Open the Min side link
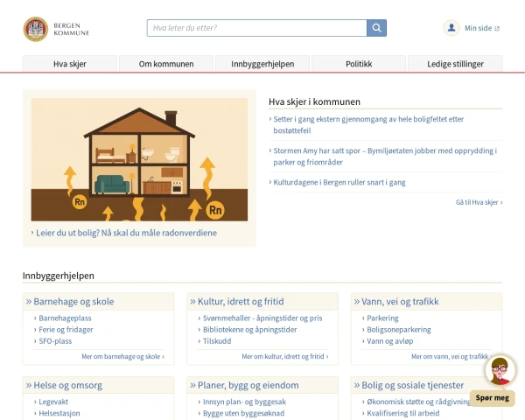 point(482,28)
